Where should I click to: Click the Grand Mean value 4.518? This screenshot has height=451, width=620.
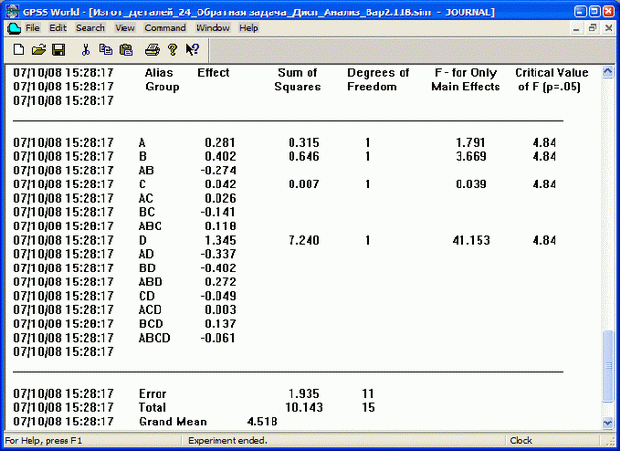tap(262, 422)
